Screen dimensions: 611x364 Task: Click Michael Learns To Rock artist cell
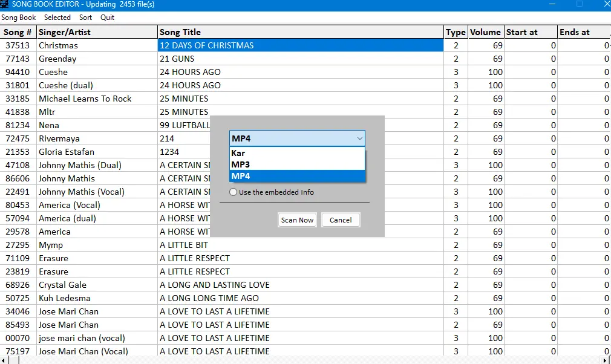[97, 99]
